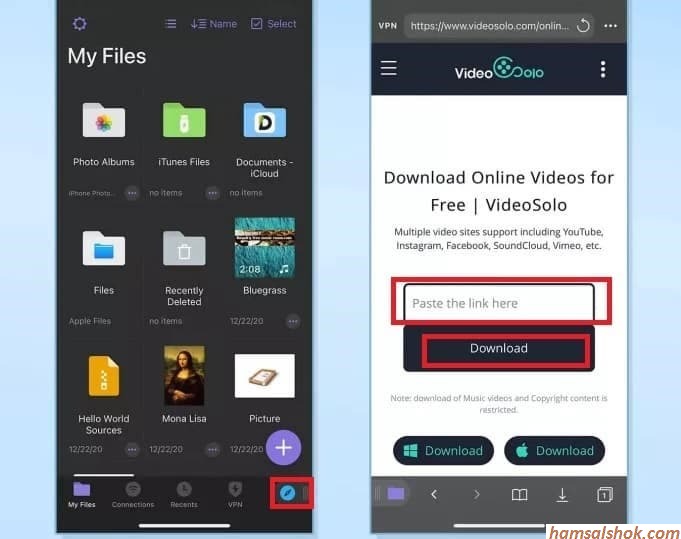Tap the dark Download button
Screen dimensions: 681x539
pos(499,348)
